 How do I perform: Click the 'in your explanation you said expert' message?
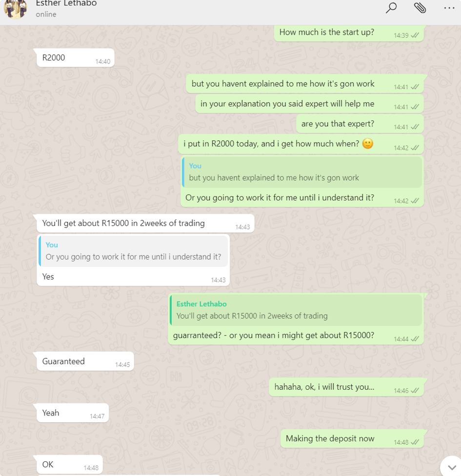pyautogui.click(x=309, y=104)
